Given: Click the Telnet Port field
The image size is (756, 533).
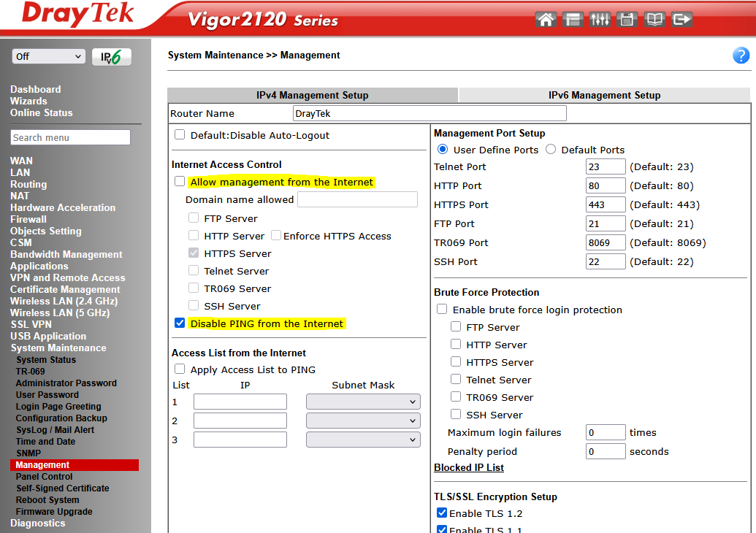Looking at the screenshot, I should coord(606,166).
